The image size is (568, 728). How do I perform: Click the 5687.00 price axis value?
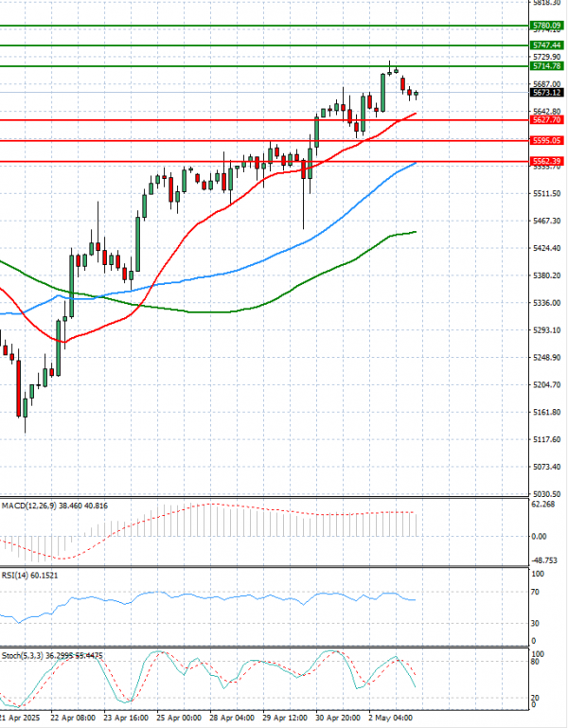pos(546,84)
